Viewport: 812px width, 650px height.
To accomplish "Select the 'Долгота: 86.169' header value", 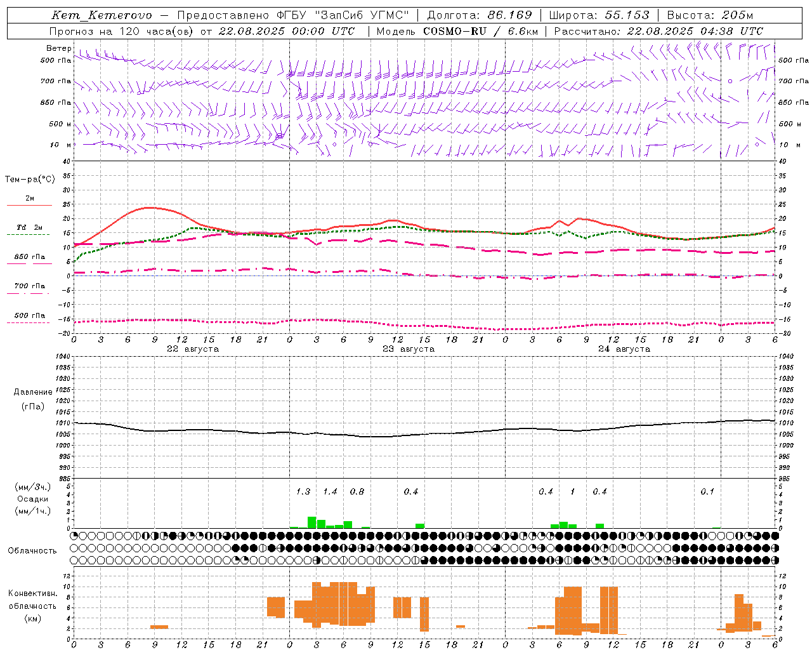I will 480,15.
